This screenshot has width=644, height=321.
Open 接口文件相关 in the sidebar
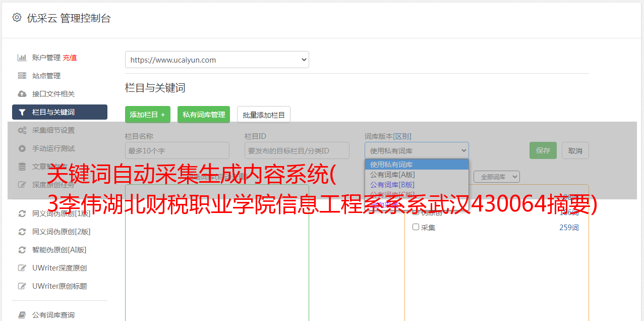(x=53, y=94)
